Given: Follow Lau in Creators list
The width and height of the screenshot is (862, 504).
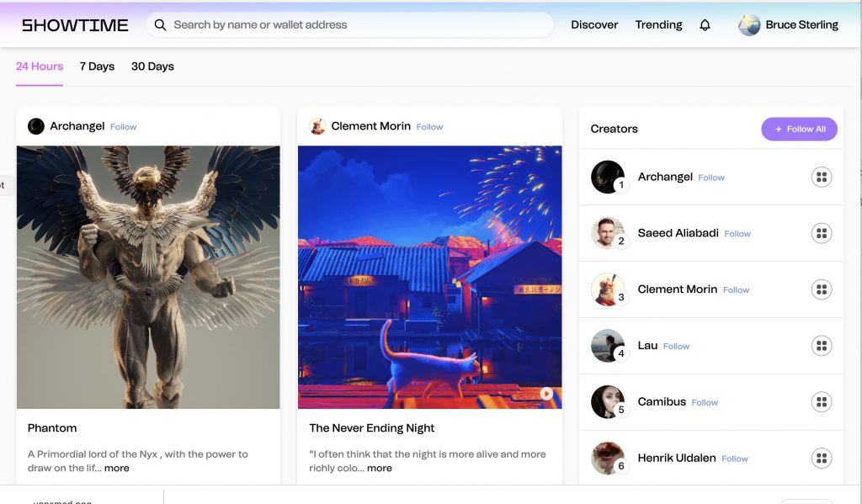Looking at the screenshot, I should (x=676, y=347).
